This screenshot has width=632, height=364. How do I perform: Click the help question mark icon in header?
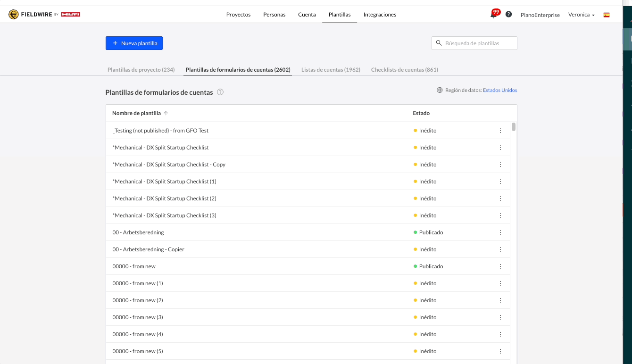[508, 15]
